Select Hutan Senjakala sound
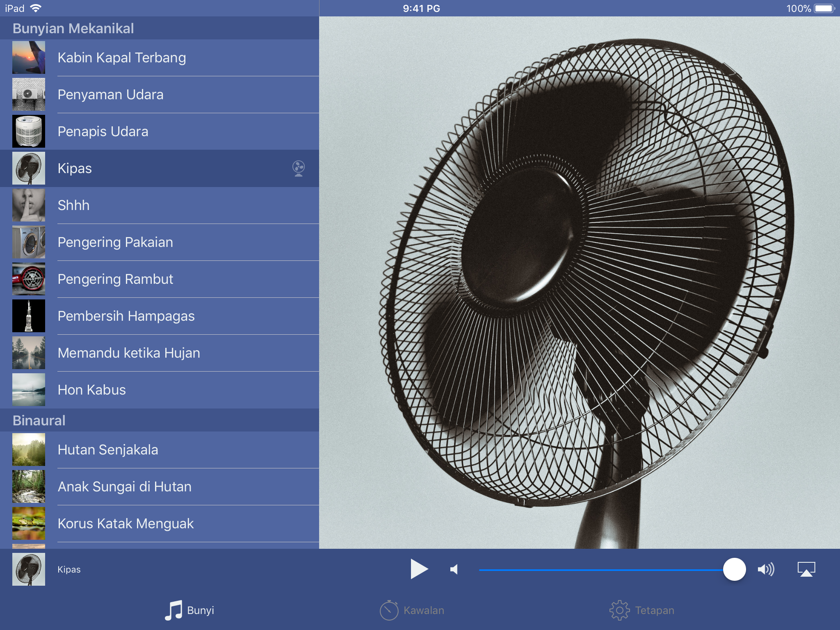This screenshot has width=840, height=630. [160, 450]
